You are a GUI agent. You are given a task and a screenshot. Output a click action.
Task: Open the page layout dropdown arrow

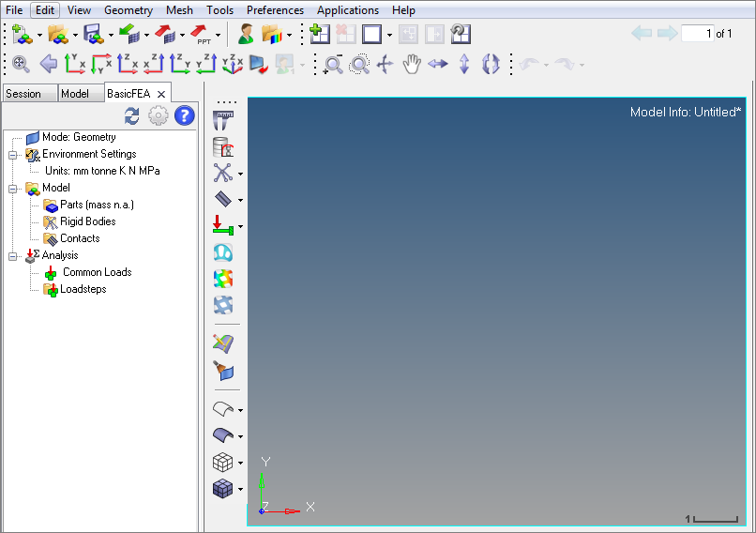(389, 36)
